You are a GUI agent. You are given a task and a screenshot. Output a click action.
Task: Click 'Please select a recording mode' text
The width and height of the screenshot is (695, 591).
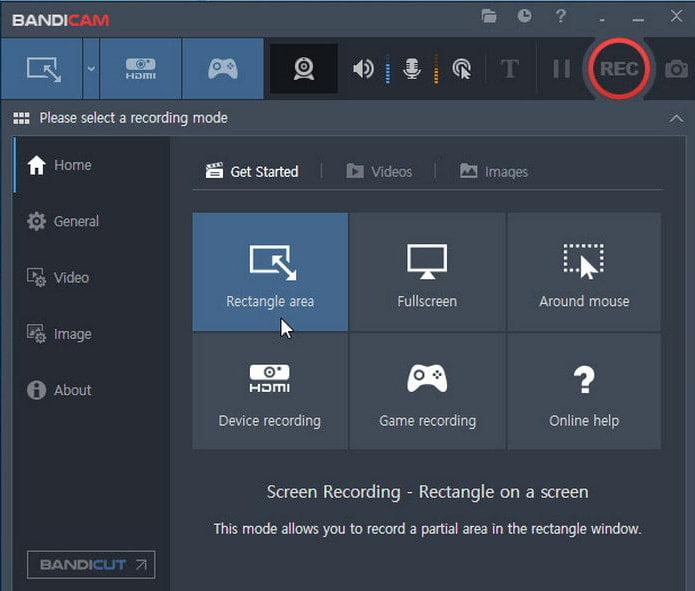[133, 118]
